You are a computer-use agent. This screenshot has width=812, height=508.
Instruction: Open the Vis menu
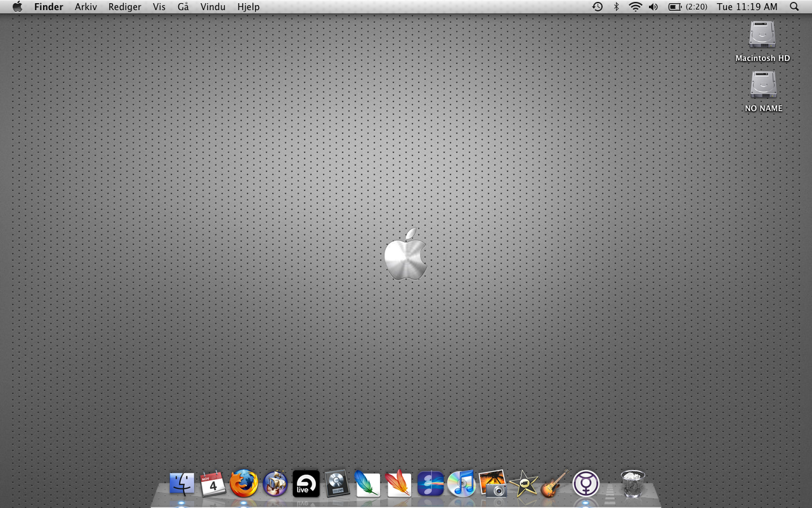(159, 7)
